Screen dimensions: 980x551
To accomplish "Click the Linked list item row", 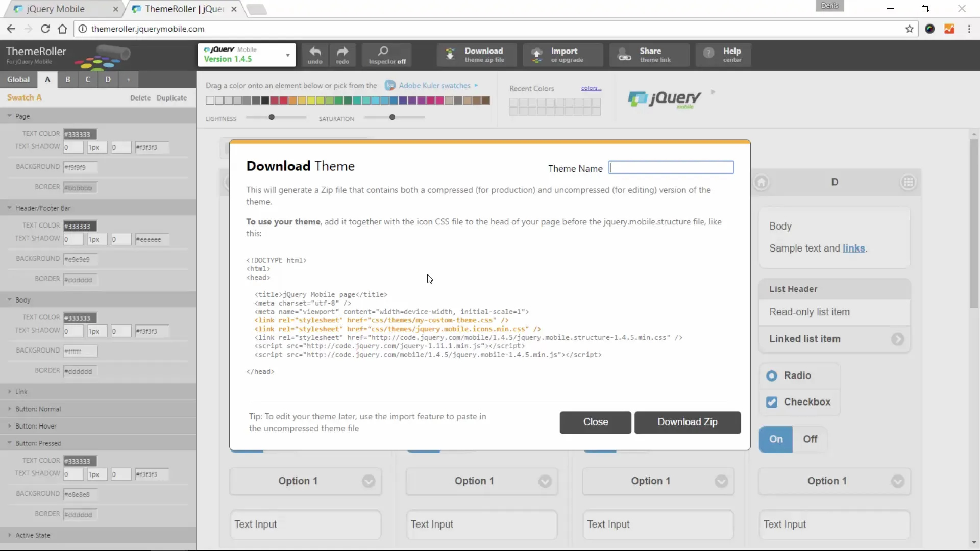I will tap(834, 339).
